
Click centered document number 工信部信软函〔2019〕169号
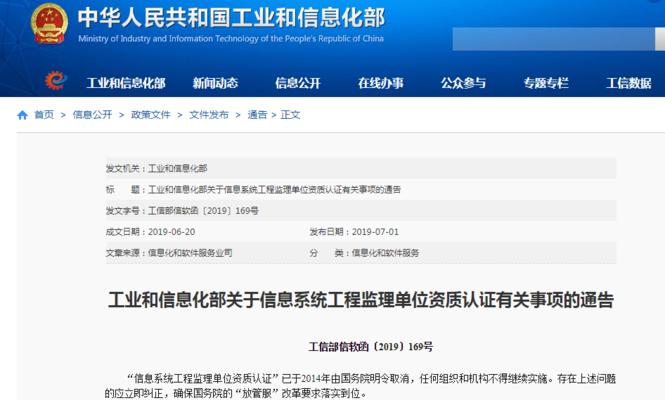tap(371, 347)
